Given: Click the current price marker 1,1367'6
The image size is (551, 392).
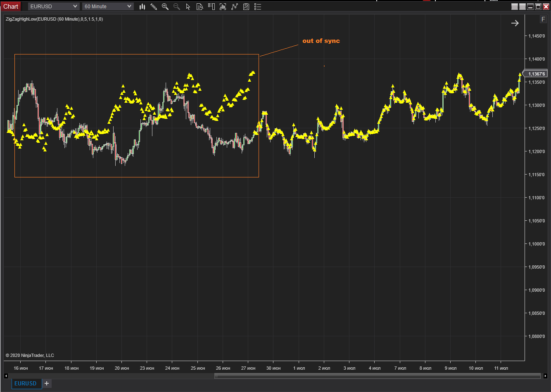Looking at the screenshot, I should click(536, 74).
